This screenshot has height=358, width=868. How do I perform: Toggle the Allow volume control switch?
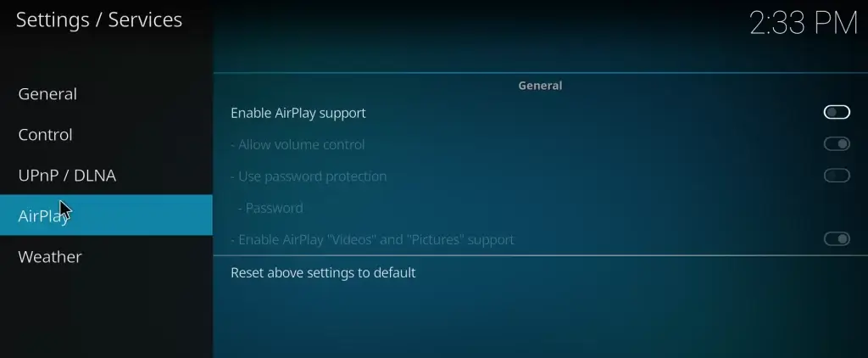point(837,144)
